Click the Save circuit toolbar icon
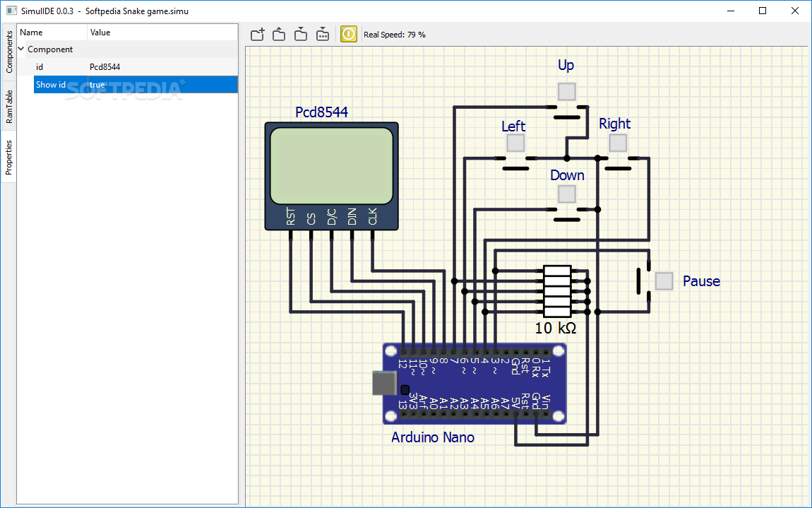The image size is (812, 508). click(301, 34)
